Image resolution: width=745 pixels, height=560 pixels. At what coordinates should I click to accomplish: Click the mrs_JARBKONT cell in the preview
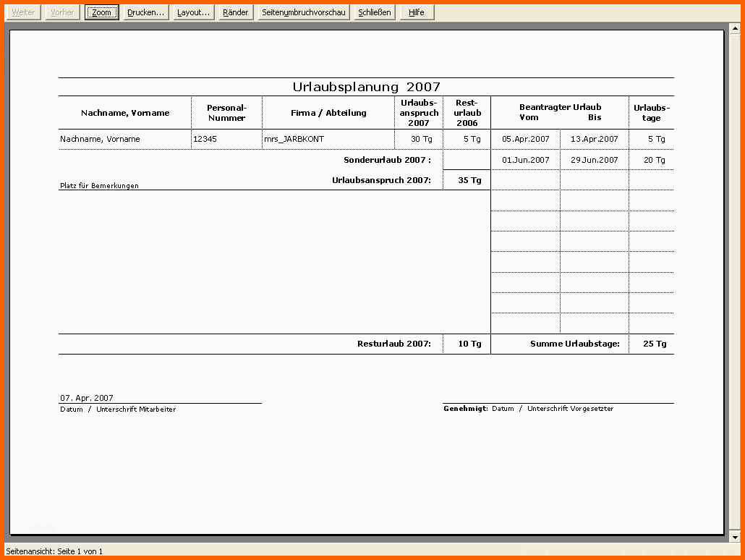click(294, 139)
